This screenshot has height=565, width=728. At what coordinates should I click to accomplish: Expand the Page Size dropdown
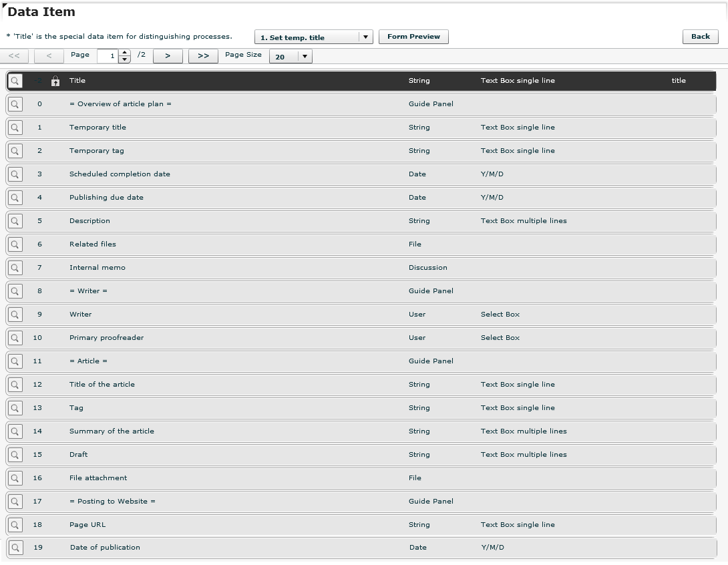click(291, 57)
